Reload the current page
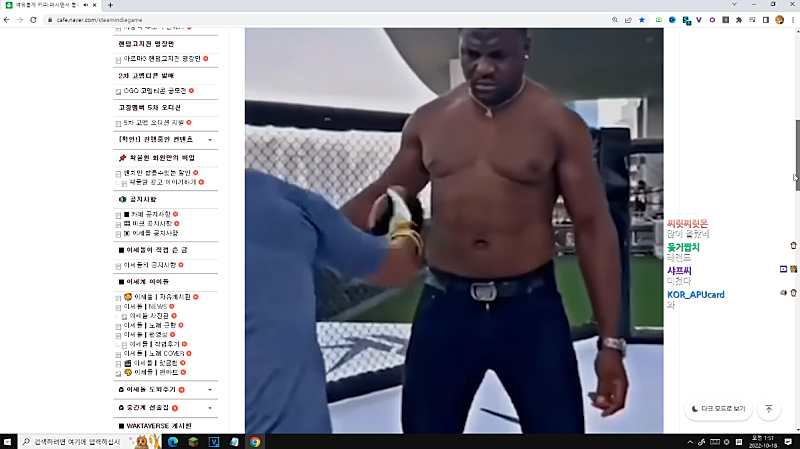The height and width of the screenshot is (449, 800). pyautogui.click(x=33, y=20)
